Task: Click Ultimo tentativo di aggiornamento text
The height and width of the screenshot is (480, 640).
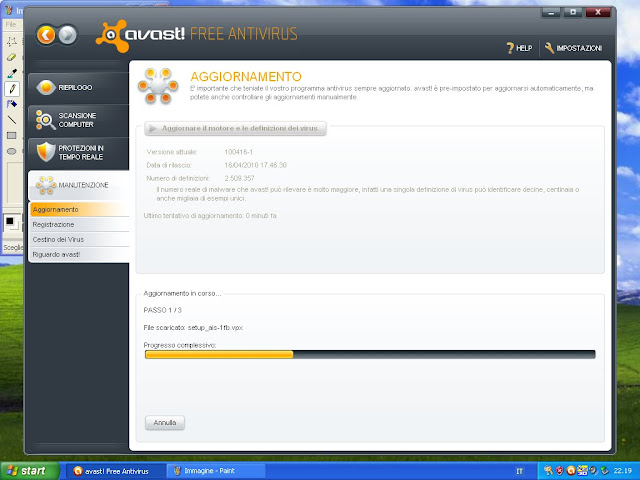Action: point(210,216)
